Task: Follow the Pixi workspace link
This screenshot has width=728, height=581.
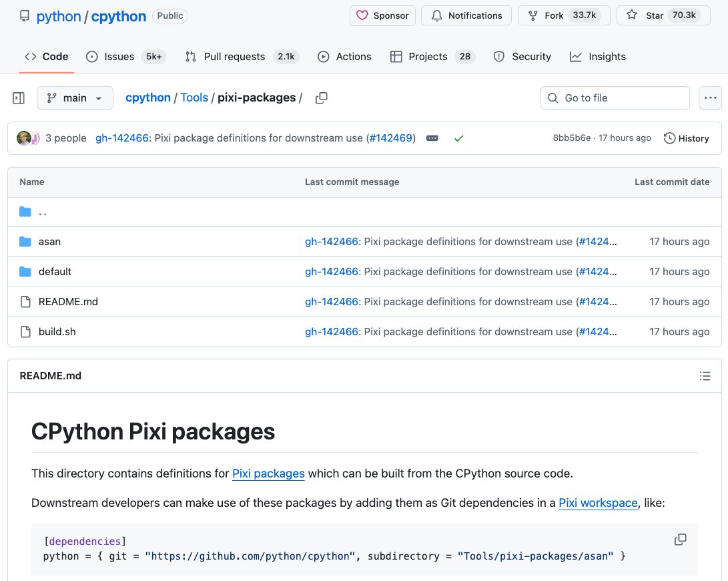Action: (x=598, y=503)
